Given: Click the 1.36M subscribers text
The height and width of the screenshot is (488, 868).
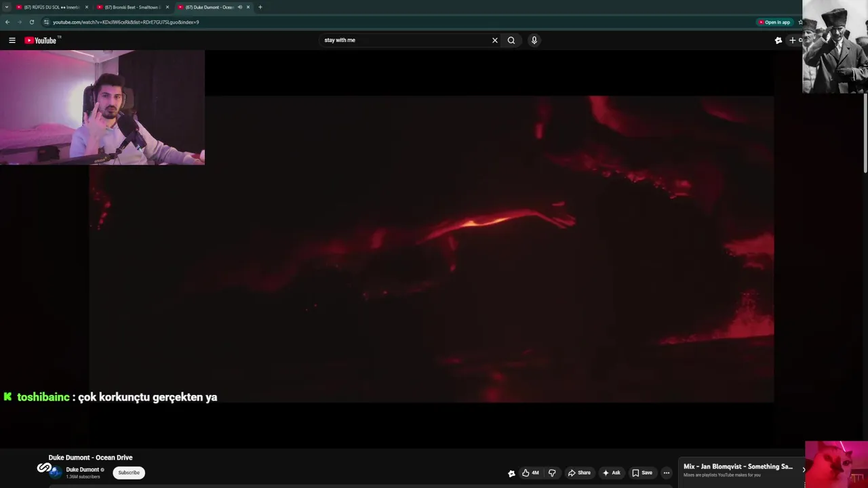Looking at the screenshot, I should click(83, 476).
